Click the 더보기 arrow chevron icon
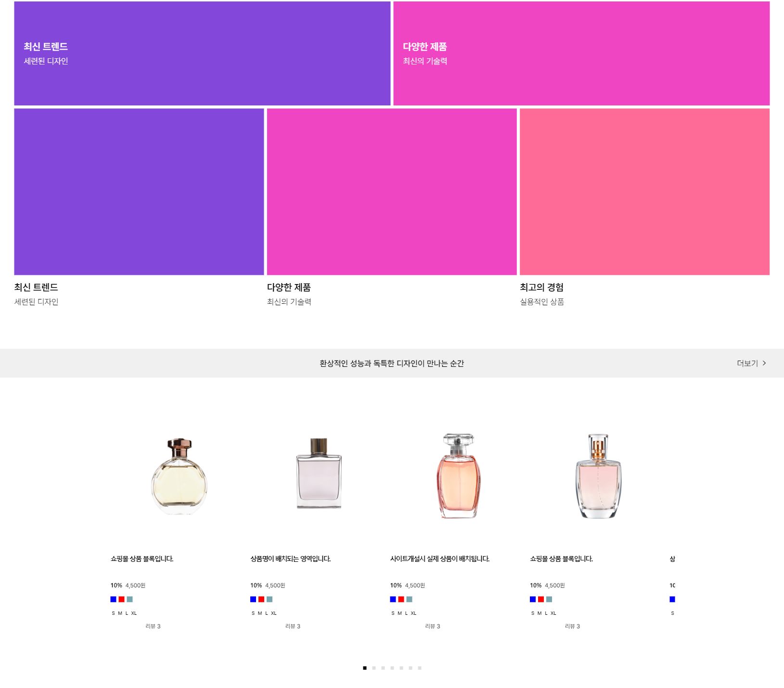This screenshot has width=784, height=688. pyautogui.click(x=764, y=363)
